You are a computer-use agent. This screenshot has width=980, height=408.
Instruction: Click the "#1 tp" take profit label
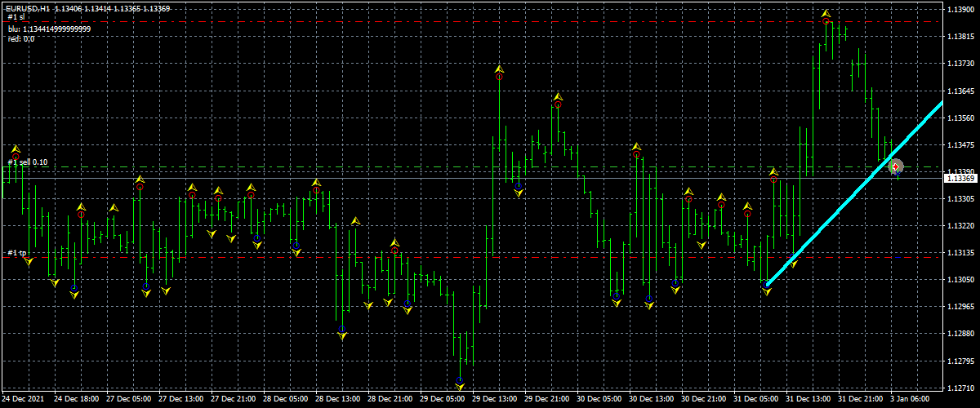pos(17,253)
